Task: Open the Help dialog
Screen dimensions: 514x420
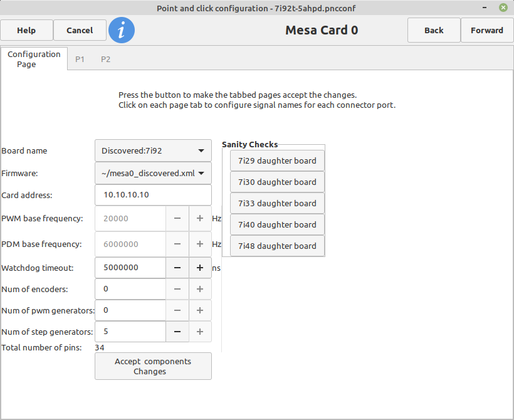Action: pyautogui.click(x=26, y=30)
